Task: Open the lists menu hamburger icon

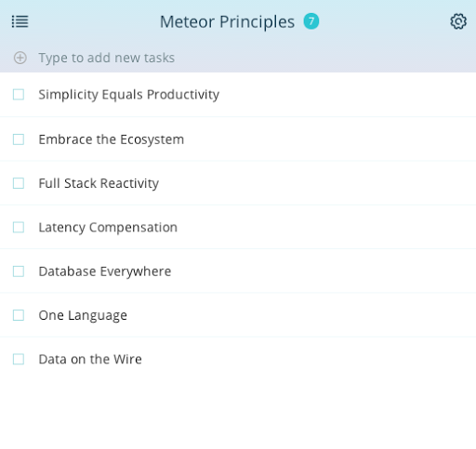Action: coord(20,21)
